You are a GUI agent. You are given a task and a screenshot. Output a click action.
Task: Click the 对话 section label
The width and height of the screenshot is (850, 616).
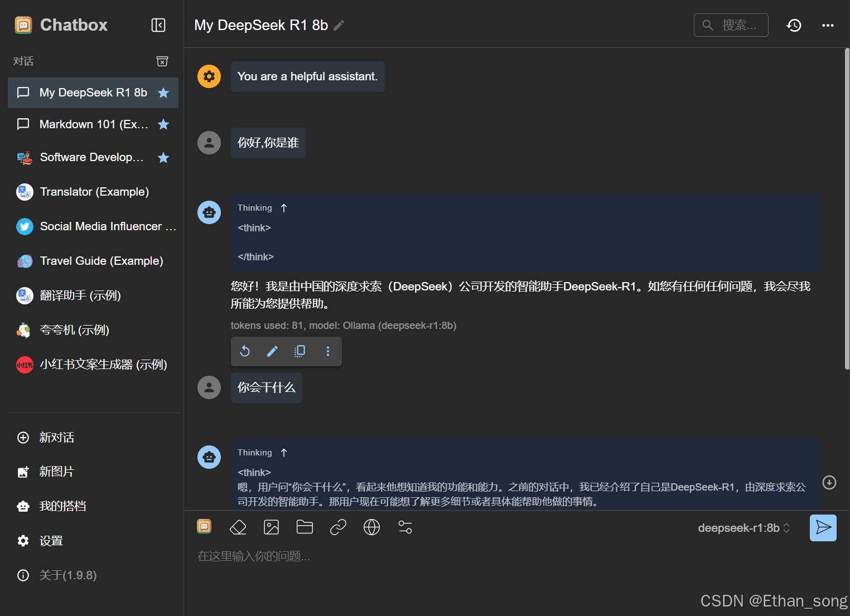coord(23,61)
